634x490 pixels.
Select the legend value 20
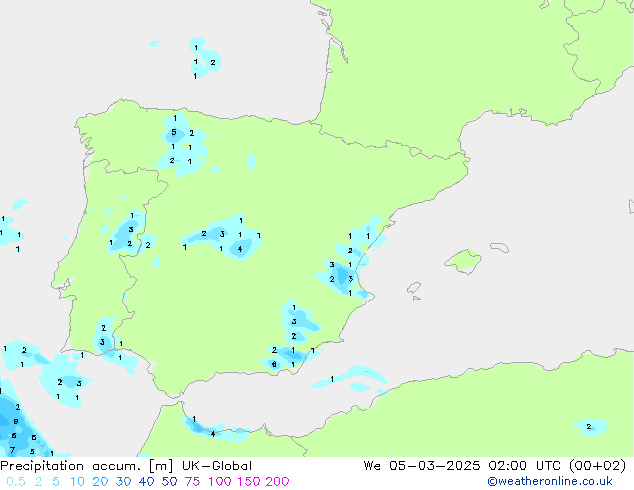click(x=100, y=482)
